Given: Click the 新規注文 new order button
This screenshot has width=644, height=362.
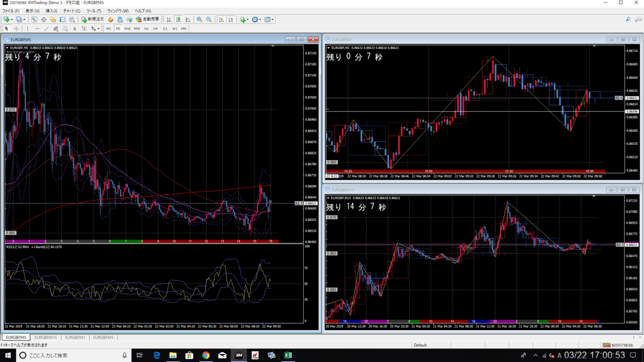Looking at the screenshot, I should 94,19.
